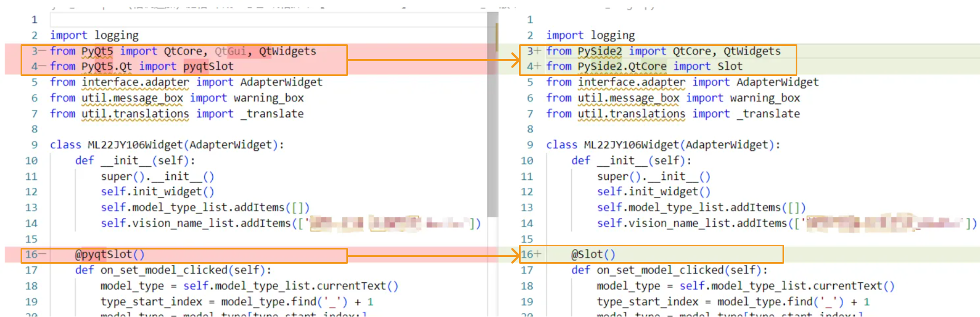Click the removed-line marker "3-" in left pane
Image resolution: width=980 pixels, height=317 pixels.
[x=39, y=51]
